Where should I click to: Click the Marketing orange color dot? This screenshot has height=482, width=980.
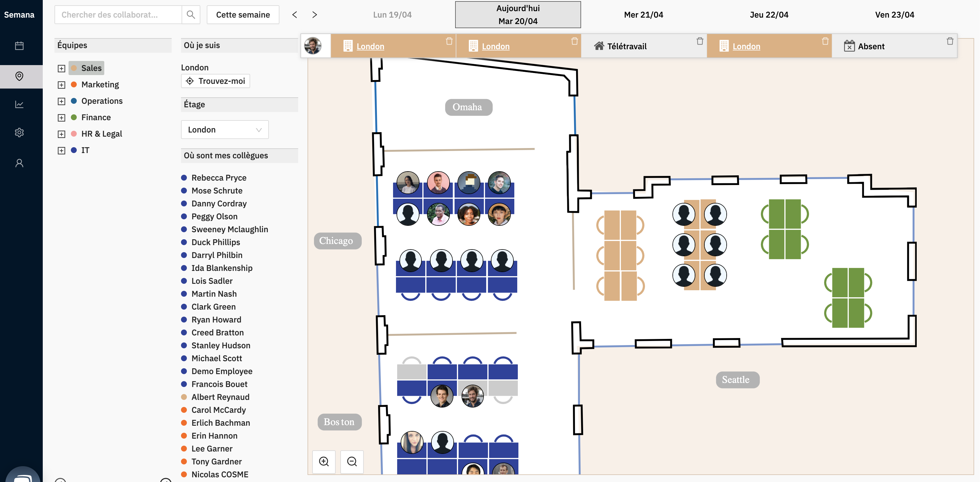pyautogui.click(x=74, y=84)
